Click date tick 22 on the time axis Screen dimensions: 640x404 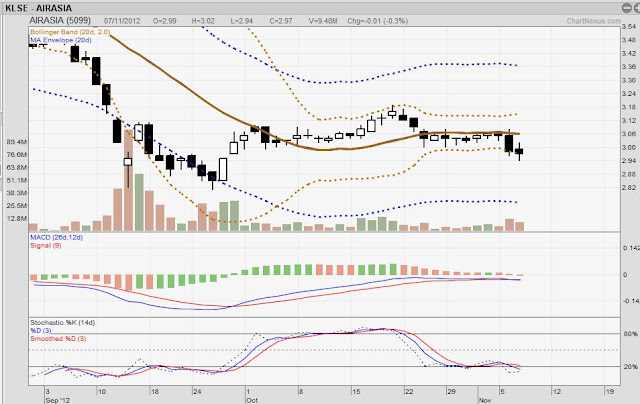[x=409, y=391]
